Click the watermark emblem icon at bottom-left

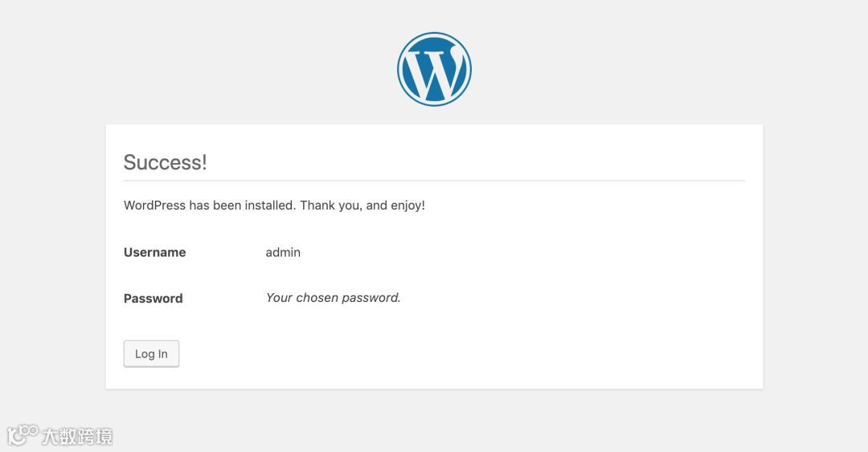(23, 435)
